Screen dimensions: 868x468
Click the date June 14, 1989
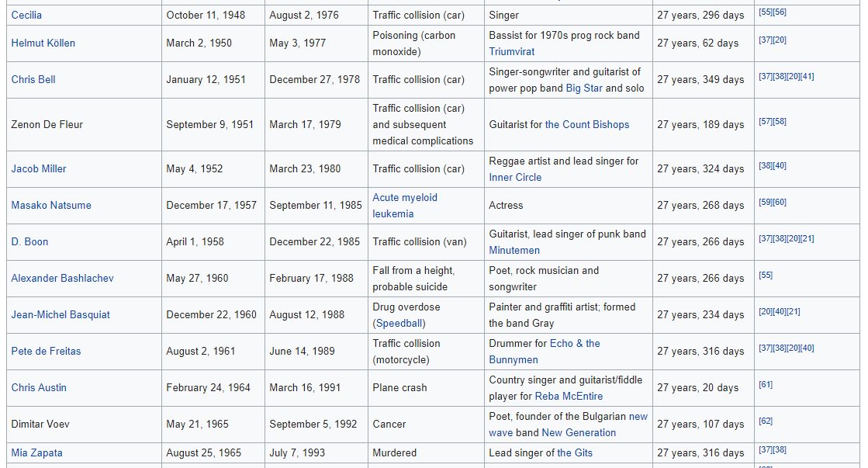[x=302, y=351]
